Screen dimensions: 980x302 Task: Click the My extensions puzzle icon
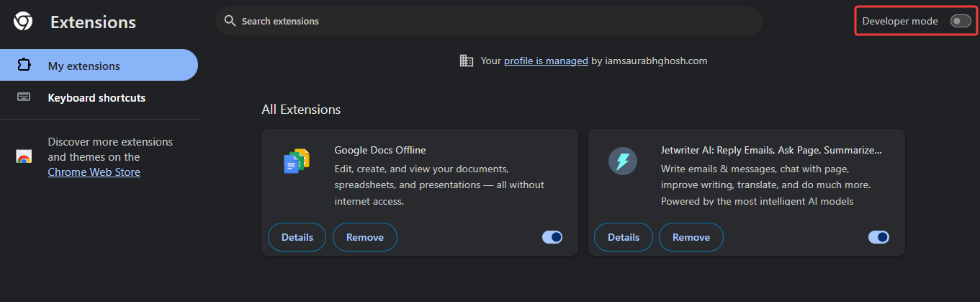[24, 66]
